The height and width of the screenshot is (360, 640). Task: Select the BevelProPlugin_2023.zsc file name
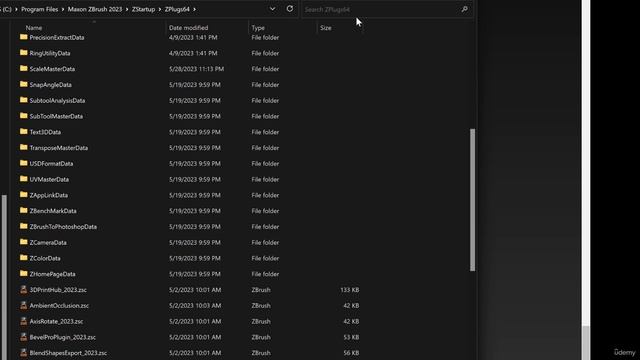click(62, 337)
